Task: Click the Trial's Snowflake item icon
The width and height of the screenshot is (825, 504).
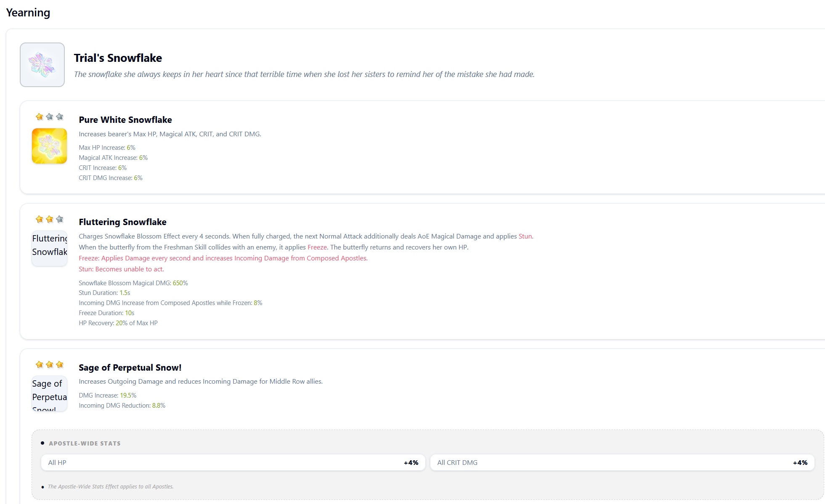Action: (x=42, y=65)
